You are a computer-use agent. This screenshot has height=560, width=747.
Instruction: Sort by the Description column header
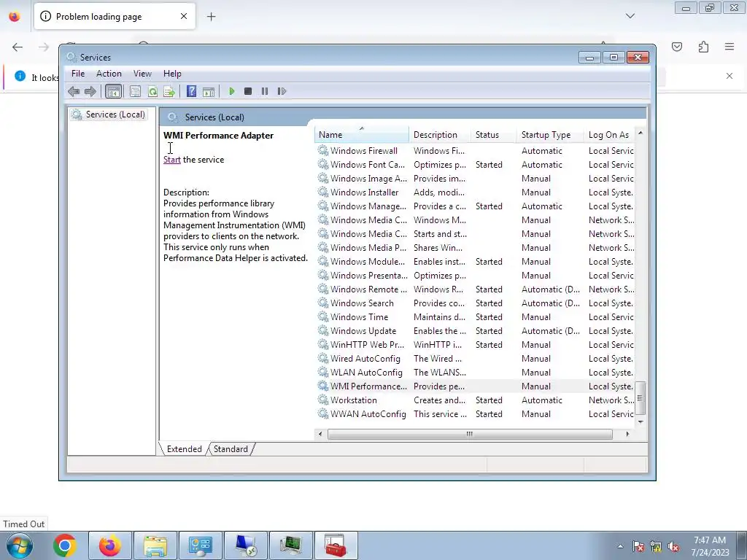439,135
